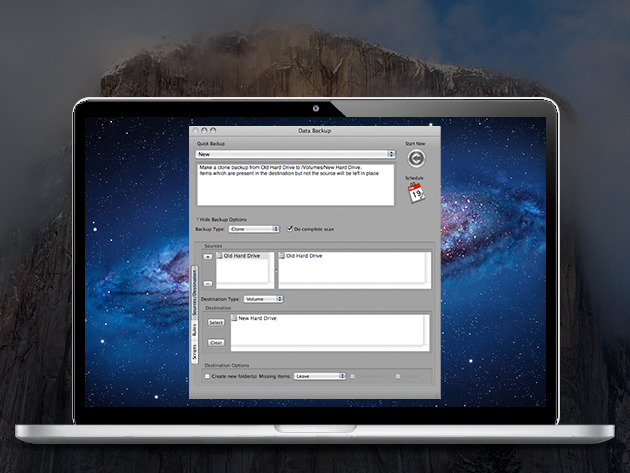
Task: Open the Quick Backup dropdown
Action: coord(296,154)
